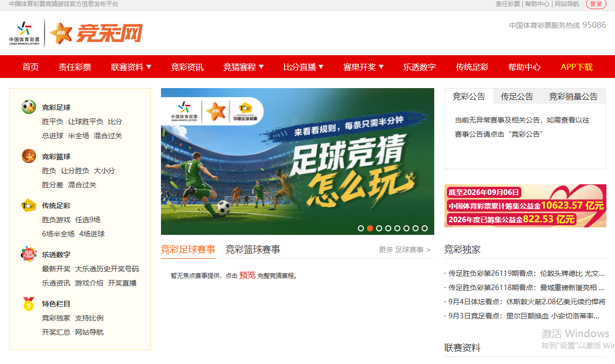Select the seventh banner carousel dot
Image resolution: width=615 pixels, height=364 pixels.
(416, 228)
